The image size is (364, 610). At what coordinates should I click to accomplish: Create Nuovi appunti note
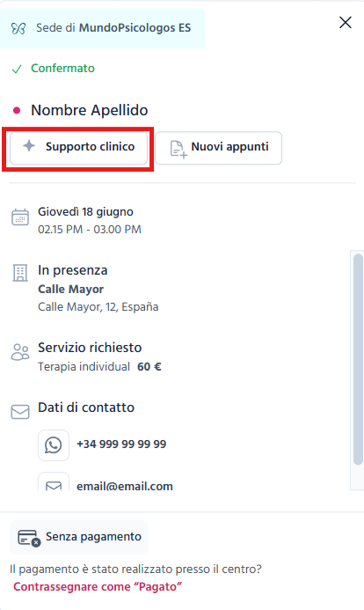coord(218,148)
